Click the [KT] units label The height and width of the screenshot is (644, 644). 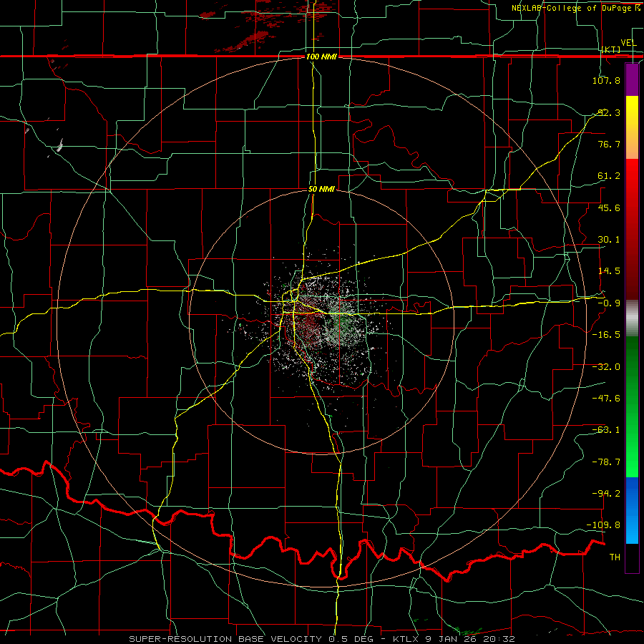click(611, 49)
